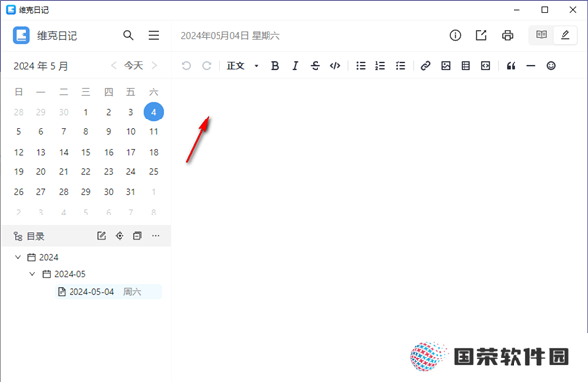
Task: Insert a task checklist
Action: [400, 66]
